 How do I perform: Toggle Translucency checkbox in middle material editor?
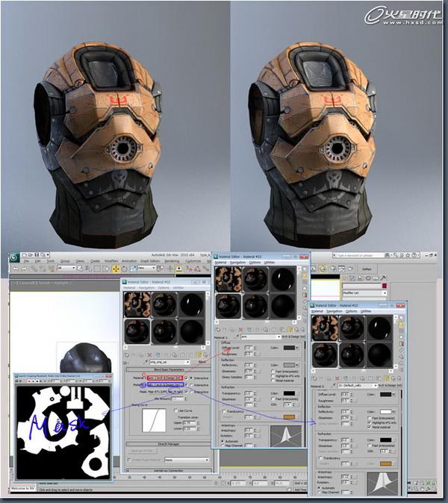click(x=224, y=411)
